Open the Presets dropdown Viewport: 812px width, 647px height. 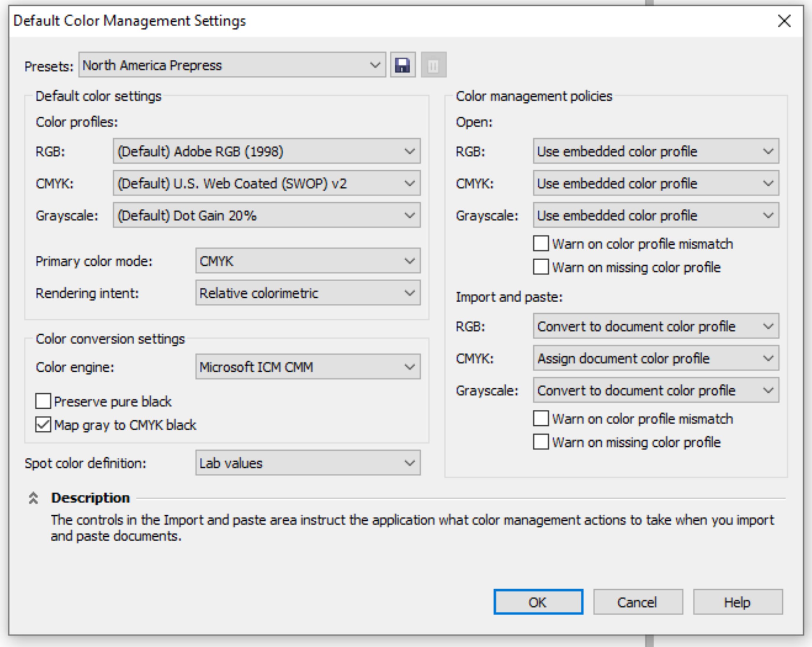point(232,65)
